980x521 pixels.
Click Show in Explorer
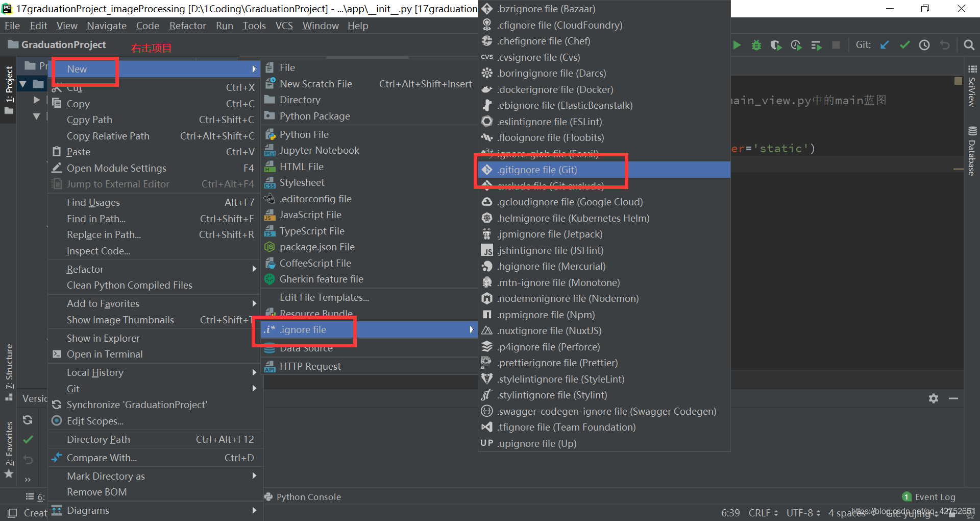155,338
